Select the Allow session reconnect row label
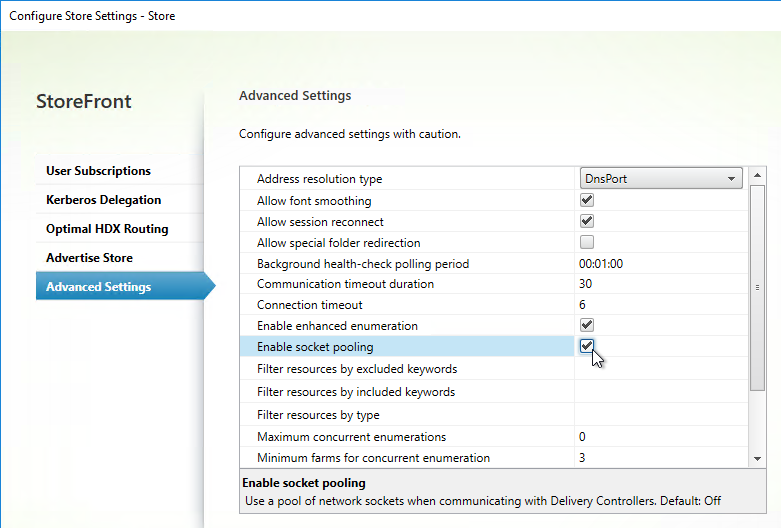The image size is (781, 528). point(320,222)
